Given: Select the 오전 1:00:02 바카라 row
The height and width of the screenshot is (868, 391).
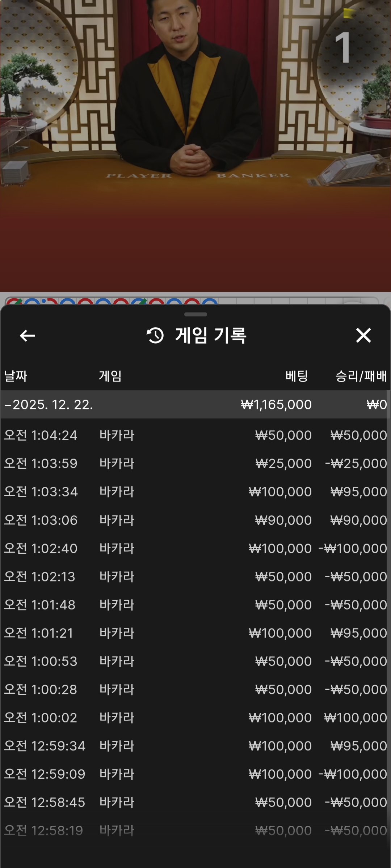Looking at the screenshot, I should click(x=195, y=718).
